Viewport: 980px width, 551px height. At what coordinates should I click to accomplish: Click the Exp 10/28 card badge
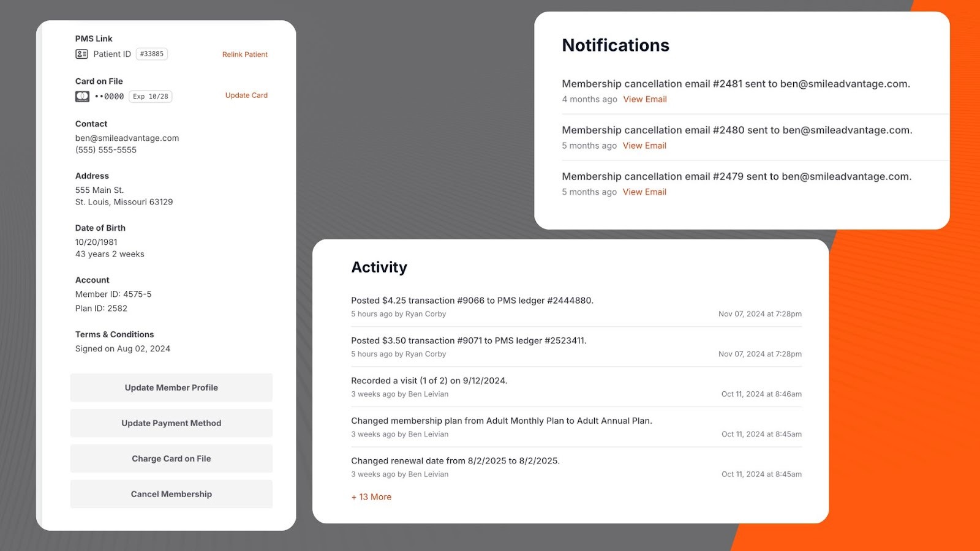pyautogui.click(x=150, y=97)
